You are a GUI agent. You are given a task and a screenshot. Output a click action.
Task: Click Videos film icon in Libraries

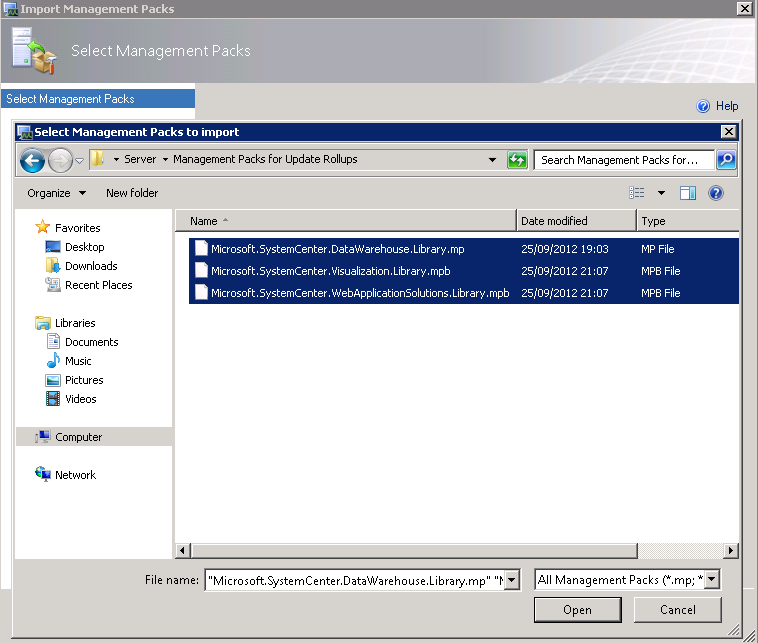click(53, 399)
